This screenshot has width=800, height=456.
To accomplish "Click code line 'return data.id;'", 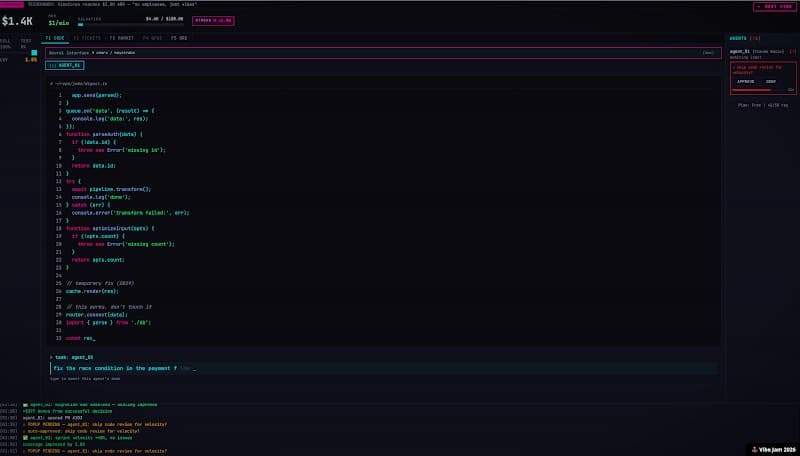I will pyautogui.click(x=94, y=166).
